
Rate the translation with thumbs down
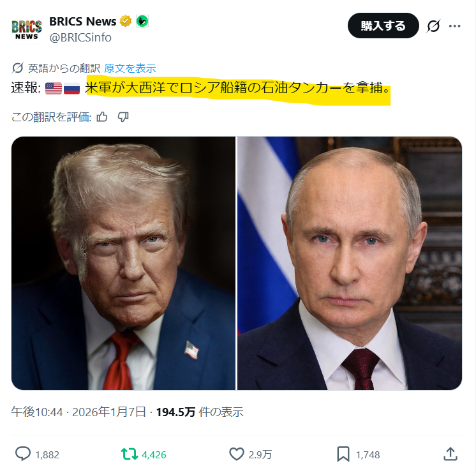[123, 117]
